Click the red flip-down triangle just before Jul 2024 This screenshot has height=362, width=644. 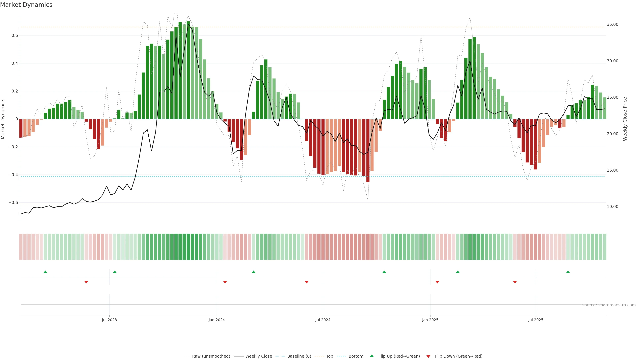coord(307,282)
